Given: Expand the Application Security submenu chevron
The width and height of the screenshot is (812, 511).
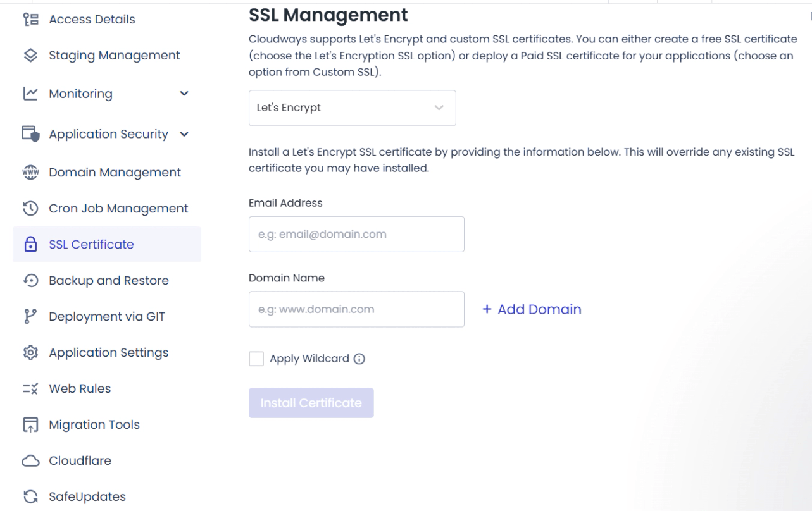Looking at the screenshot, I should pos(184,134).
